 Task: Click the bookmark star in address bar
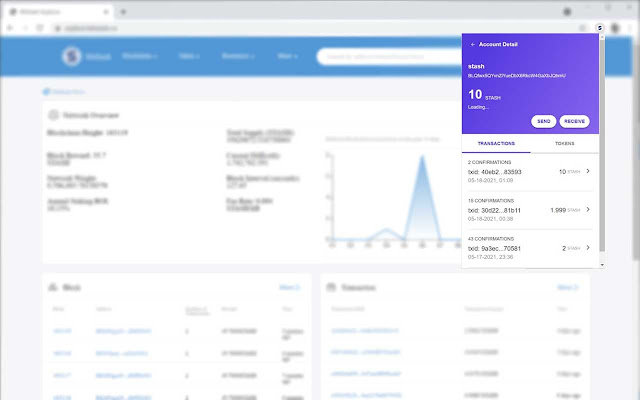(582, 28)
